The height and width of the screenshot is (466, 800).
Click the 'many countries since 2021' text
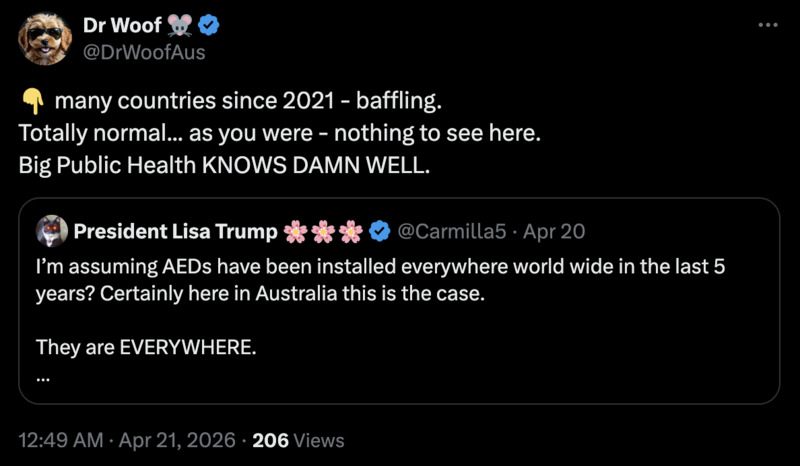[247, 102]
